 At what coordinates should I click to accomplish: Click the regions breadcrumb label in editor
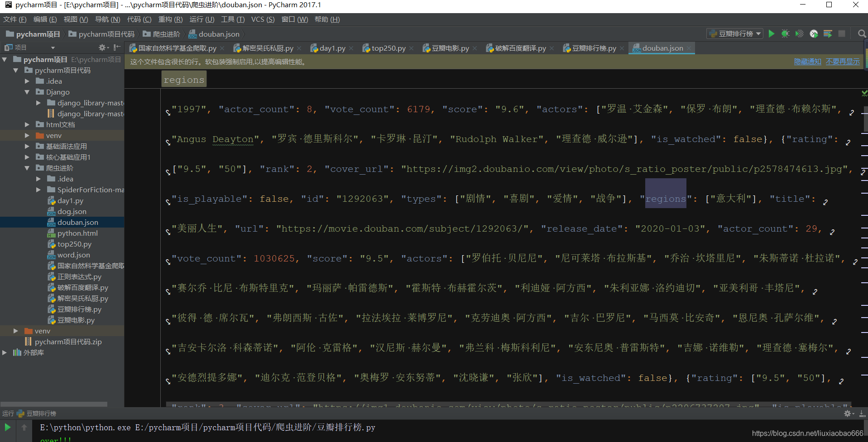pyautogui.click(x=184, y=80)
